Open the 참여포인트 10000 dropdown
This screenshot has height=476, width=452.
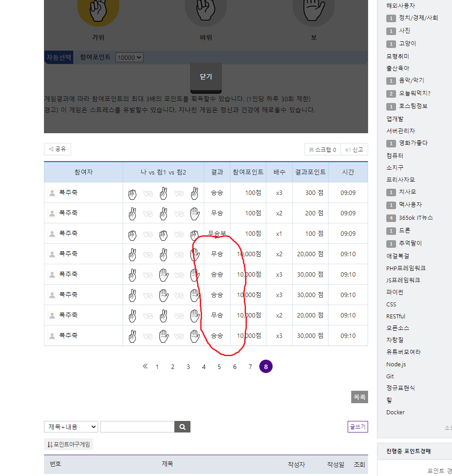[129, 57]
